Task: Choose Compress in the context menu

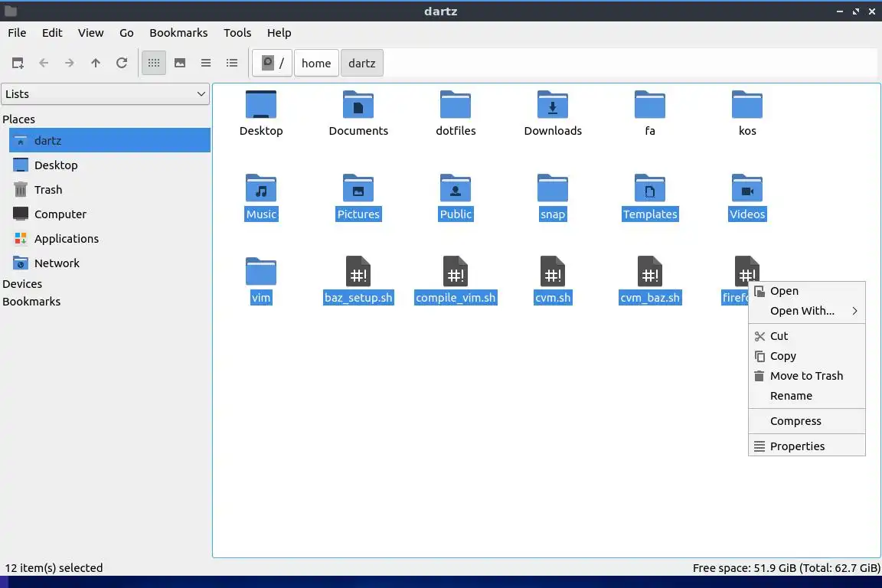Action: (x=807, y=421)
